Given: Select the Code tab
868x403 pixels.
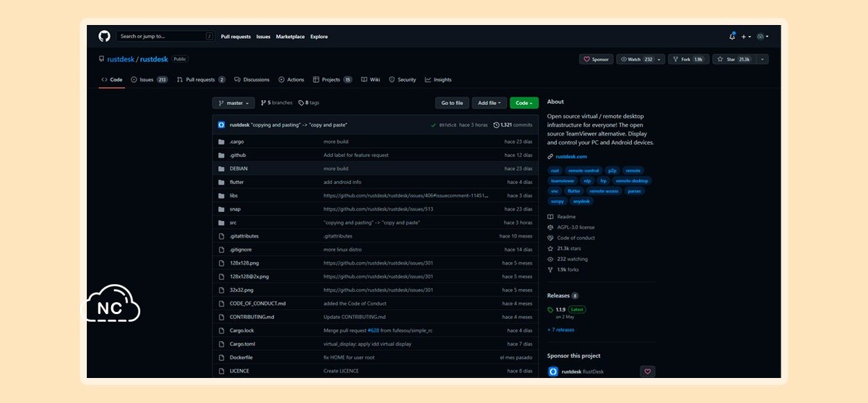Looking at the screenshot, I should (112, 80).
